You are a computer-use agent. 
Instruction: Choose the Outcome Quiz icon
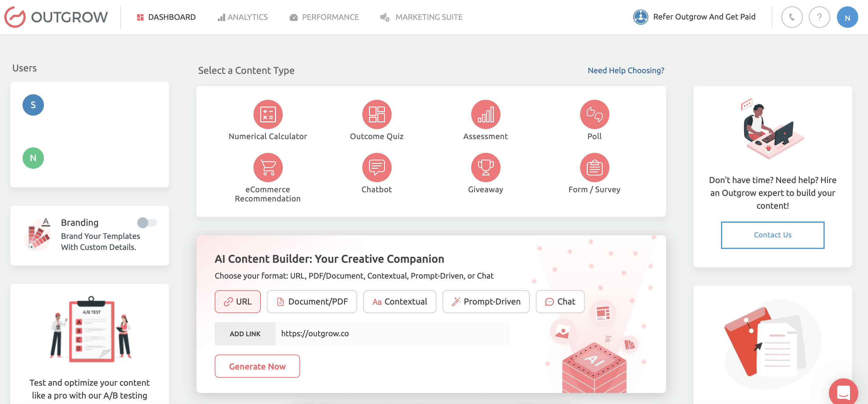click(377, 114)
